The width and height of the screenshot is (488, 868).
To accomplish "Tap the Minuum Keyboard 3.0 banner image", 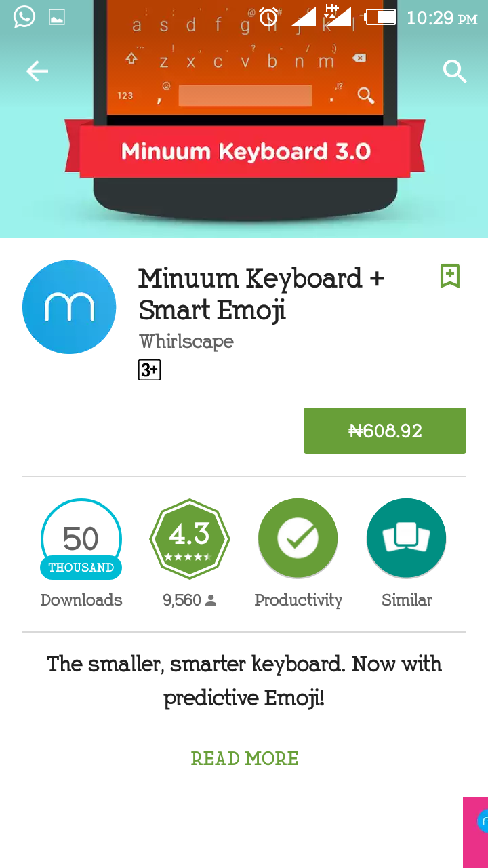I will pos(244,119).
